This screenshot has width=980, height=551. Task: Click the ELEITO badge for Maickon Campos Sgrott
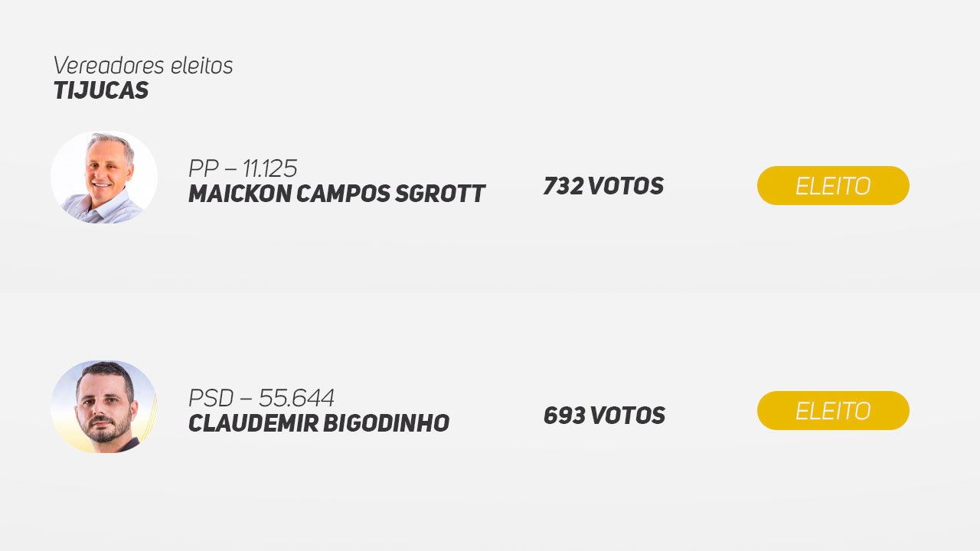click(x=833, y=185)
